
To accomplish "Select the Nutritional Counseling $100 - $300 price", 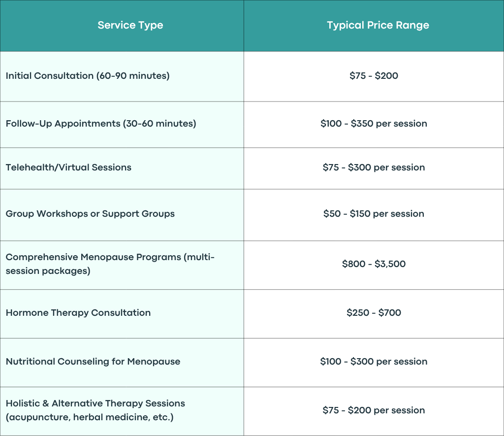I will coord(374,361).
